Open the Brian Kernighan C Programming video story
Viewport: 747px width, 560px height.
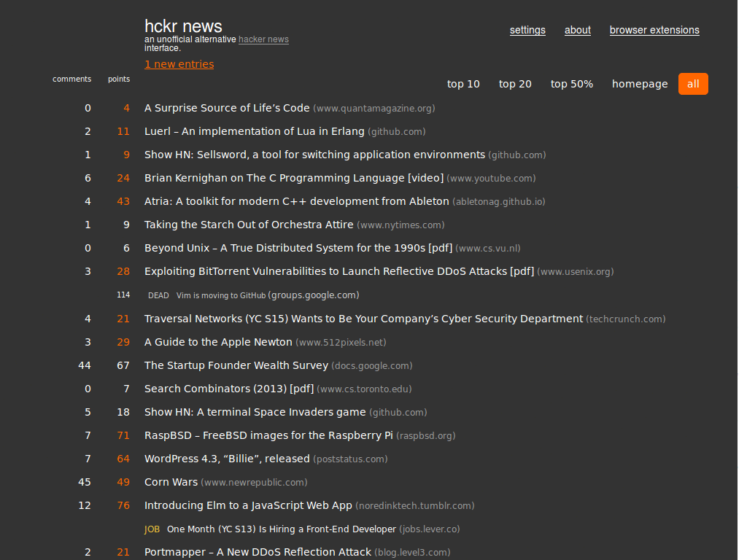pos(292,178)
